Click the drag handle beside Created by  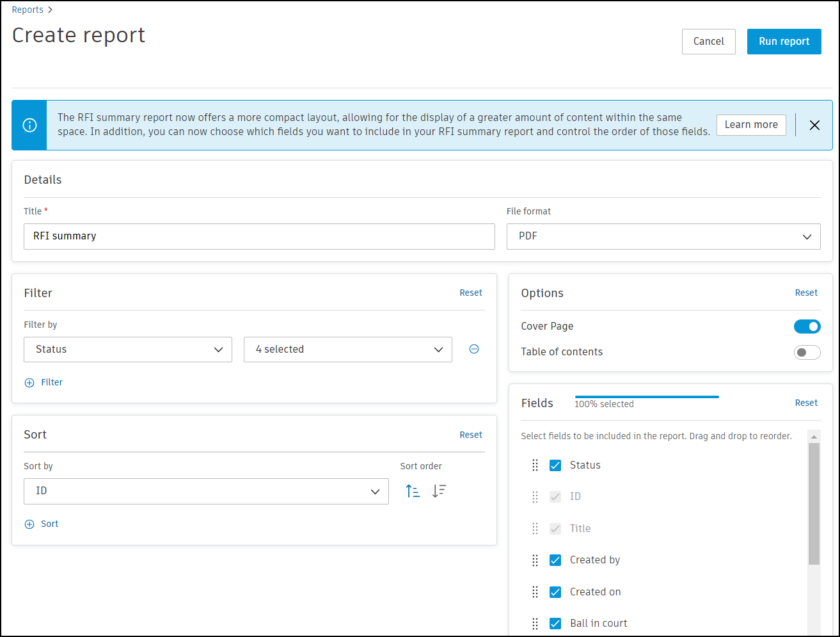tap(535, 560)
